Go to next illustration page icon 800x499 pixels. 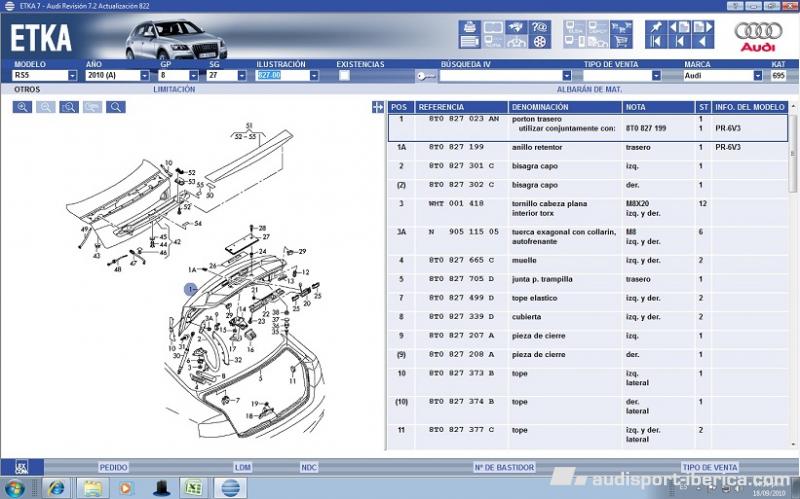703,27
